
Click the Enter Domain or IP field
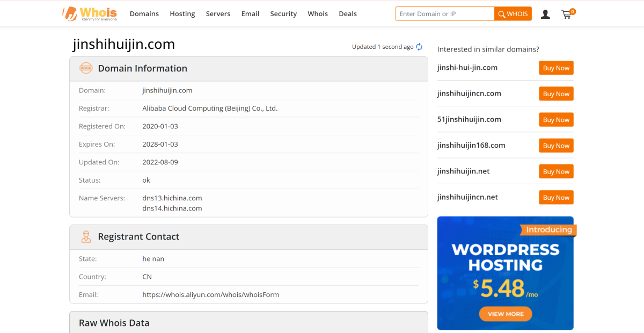pos(445,13)
